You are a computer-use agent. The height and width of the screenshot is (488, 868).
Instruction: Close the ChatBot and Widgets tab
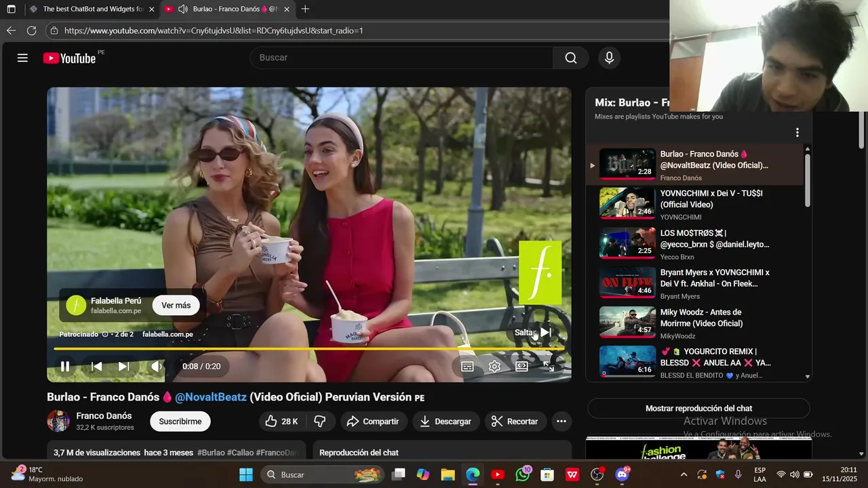(151, 9)
